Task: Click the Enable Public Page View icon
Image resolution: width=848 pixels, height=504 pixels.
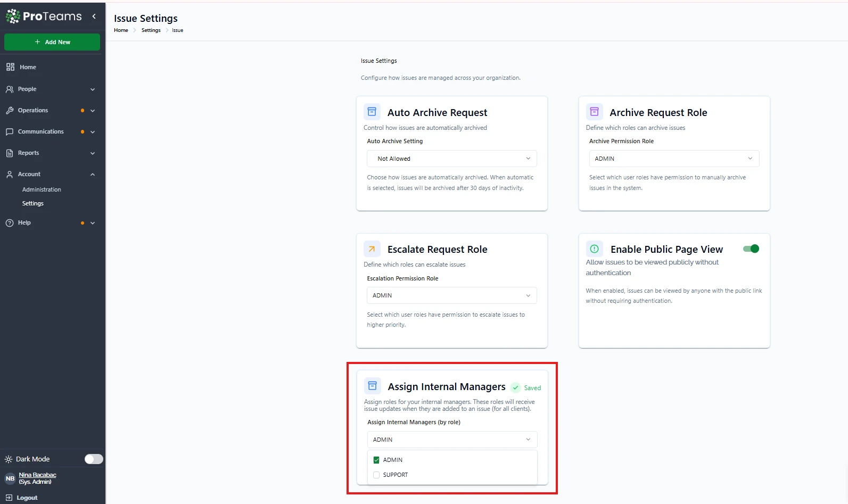Action: [x=594, y=249]
